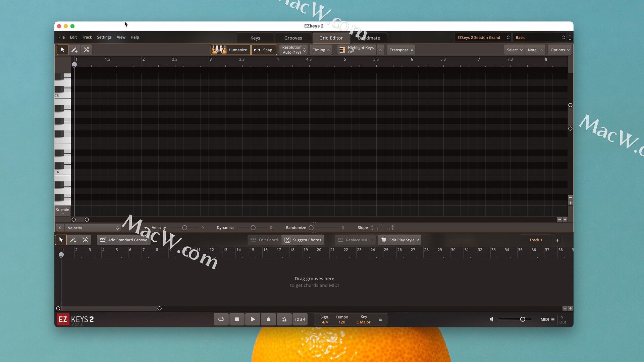Screen dimensions: 644x362
Task: Select the Grid Editor arrow pointer tool
Action: [x=62, y=50]
